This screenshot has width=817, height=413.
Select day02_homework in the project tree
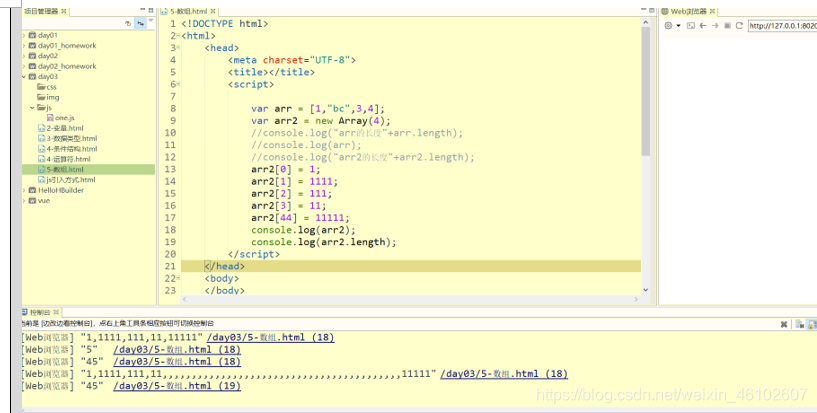click(x=67, y=66)
